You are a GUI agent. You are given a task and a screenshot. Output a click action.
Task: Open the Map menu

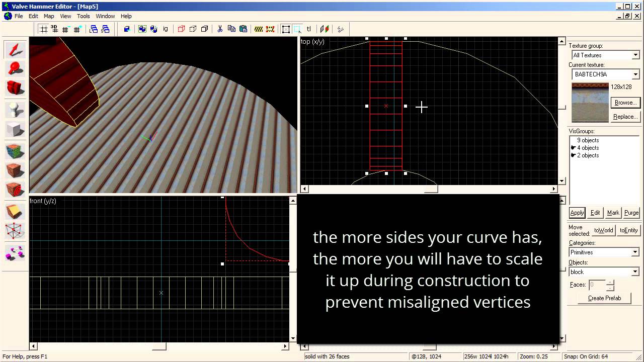pyautogui.click(x=49, y=16)
